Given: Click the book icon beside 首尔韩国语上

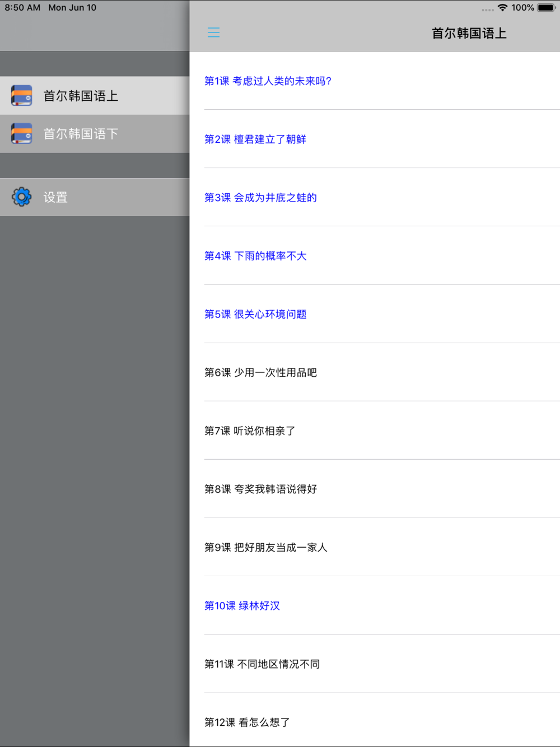Looking at the screenshot, I should pyautogui.click(x=21, y=96).
